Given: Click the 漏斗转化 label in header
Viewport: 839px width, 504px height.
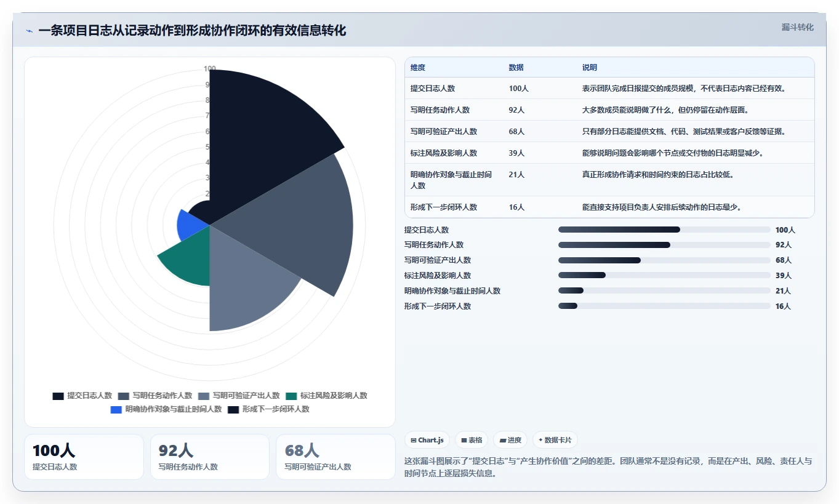Looking at the screenshot, I should [x=797, y=27].
